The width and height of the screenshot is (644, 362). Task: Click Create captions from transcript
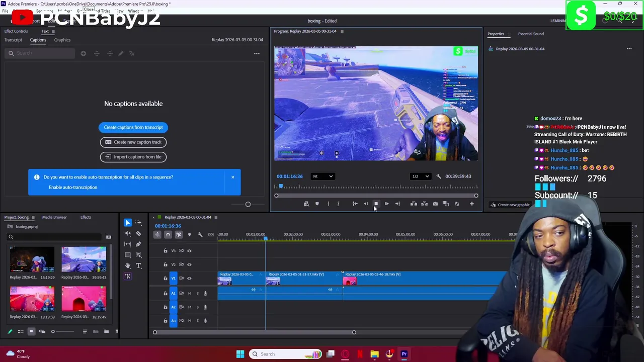click(x=133, y=127)
